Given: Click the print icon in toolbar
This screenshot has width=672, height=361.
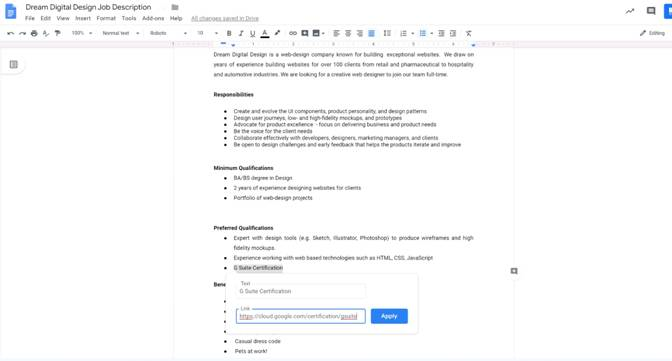Looking at the screenshot, I should [x=34, y=33].
